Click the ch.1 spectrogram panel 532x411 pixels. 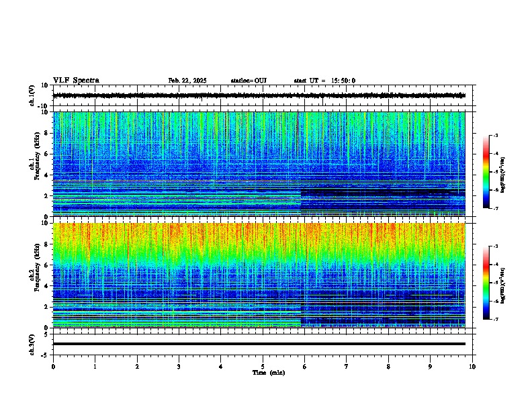click(259, 164)
